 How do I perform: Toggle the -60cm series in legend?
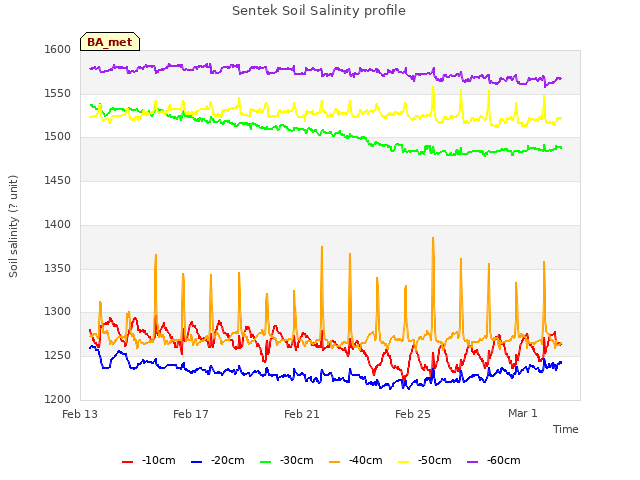493,460
